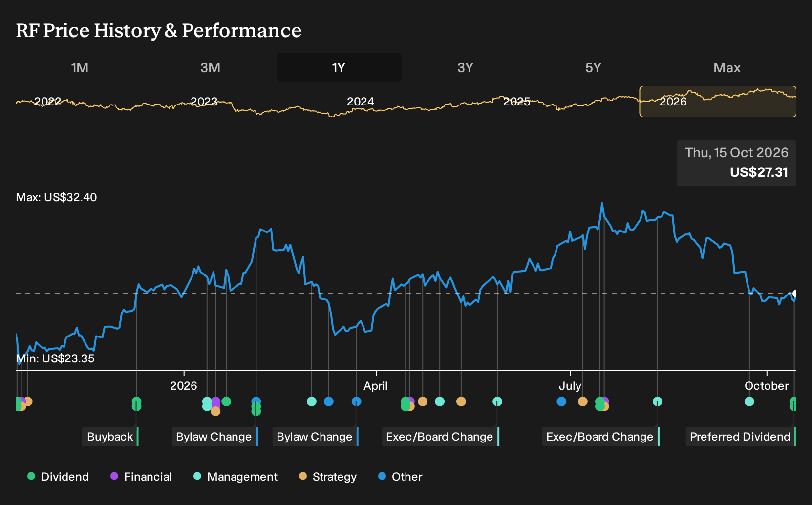The width and height of the screenshot is (812, 505).
Task: Toggle Dividend events in legend
Action: pyautogui.click(x=58, y=477)
